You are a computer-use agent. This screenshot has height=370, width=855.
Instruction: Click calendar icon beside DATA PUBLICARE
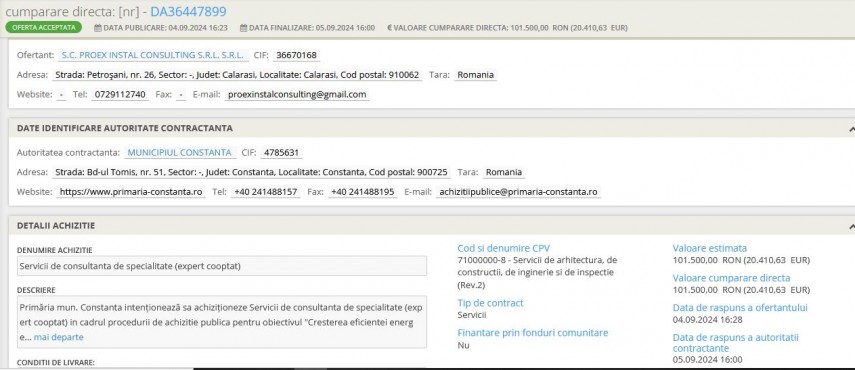click(98, 27)
